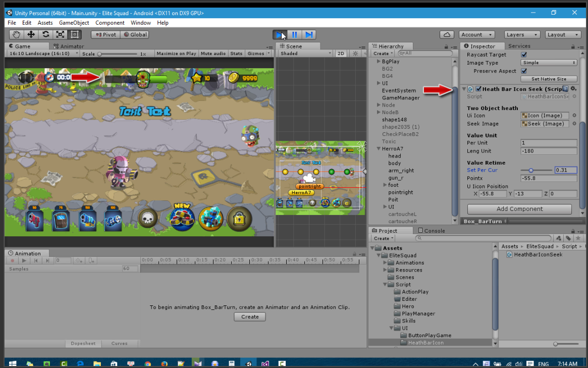The image size is (588, 368).
Task: Toggle the Raycast Target checkbox
Action: (x=524, y=55)
